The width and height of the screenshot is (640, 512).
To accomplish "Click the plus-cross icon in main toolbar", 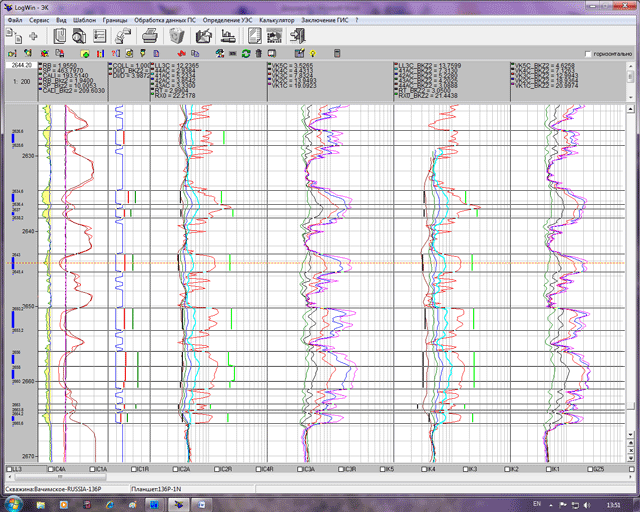I will 33,36.
